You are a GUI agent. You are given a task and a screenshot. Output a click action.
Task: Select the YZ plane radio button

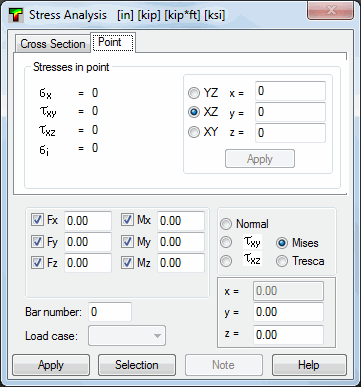coord(194,93)
